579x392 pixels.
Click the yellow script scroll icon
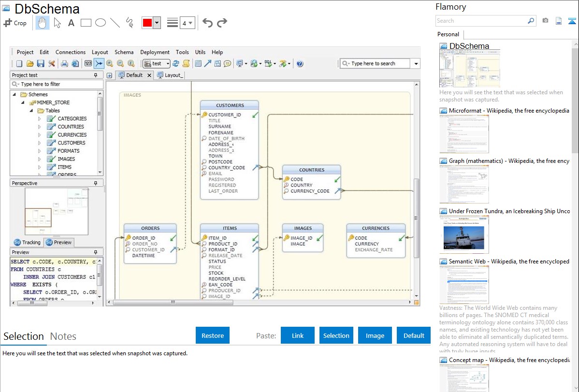[x=187, y=63]
